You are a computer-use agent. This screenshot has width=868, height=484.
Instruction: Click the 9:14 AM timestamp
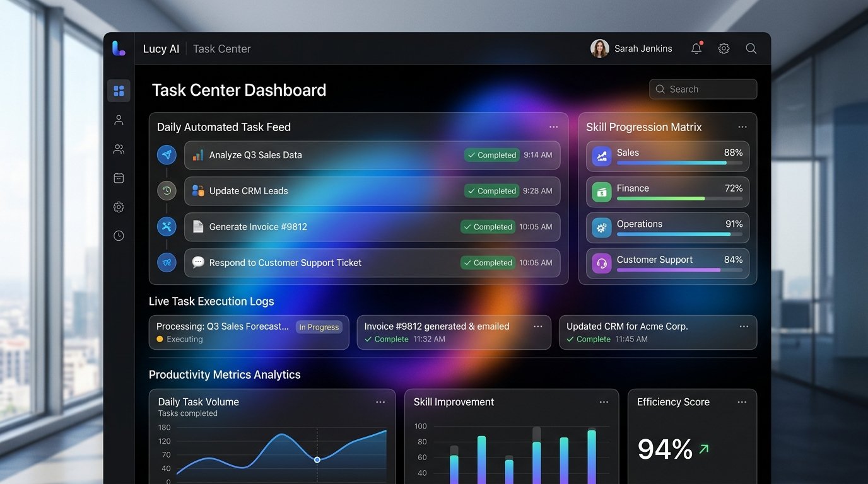pyautogui.click(x=537, y=155)
